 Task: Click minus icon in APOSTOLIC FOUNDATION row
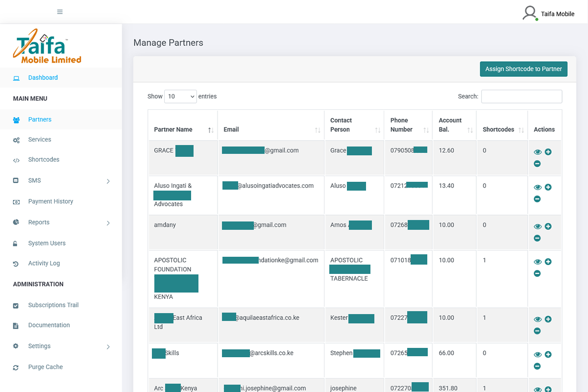pyautogui.click(x=537, y=273)
